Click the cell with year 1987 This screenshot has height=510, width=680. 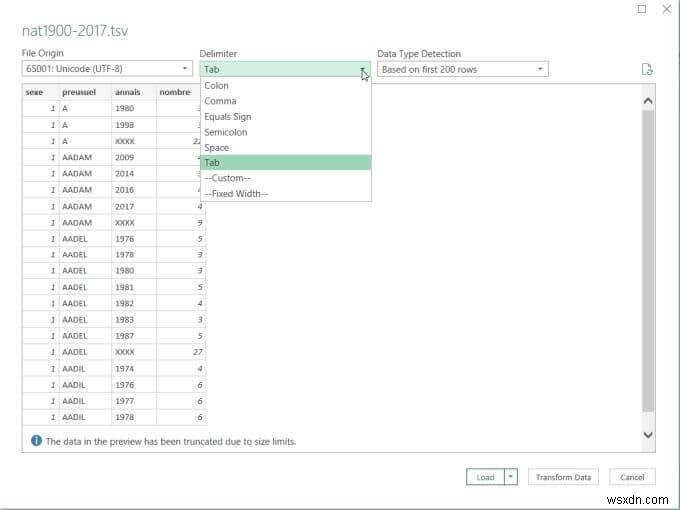coord(134,336)
